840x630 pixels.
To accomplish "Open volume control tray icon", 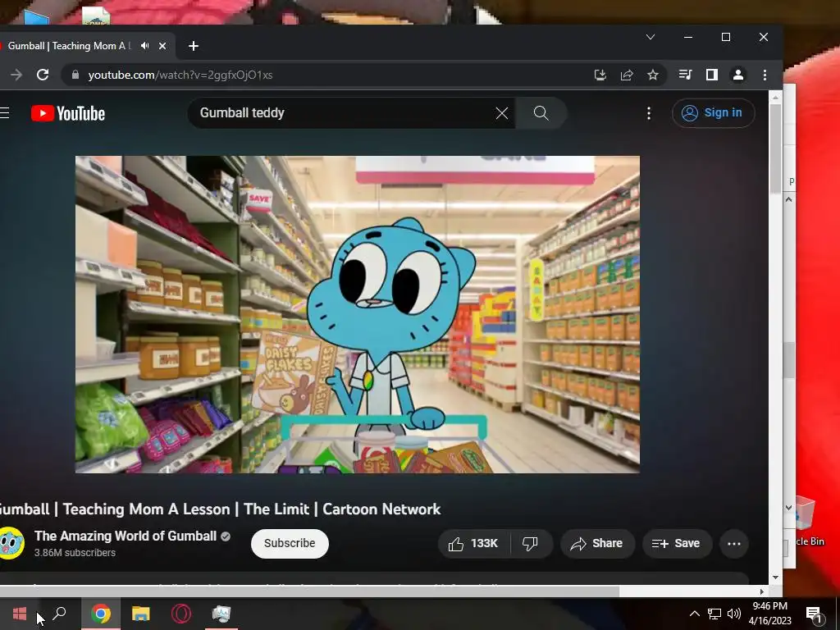I will [x=734, y=614].
